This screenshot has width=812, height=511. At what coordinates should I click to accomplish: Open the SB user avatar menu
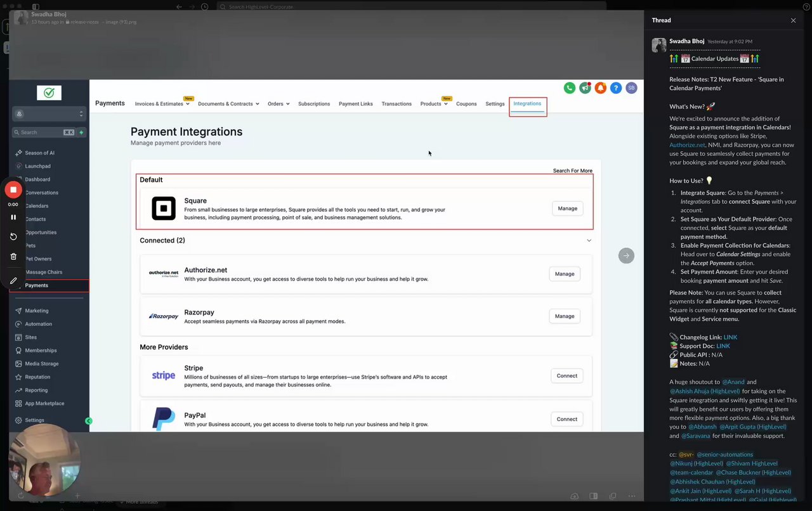coord(631,88)
